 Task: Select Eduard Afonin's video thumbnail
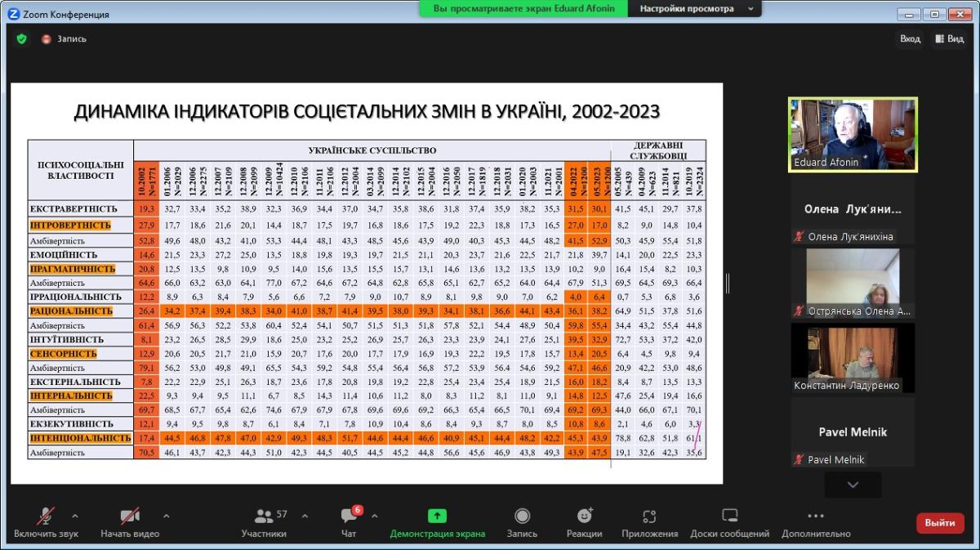click(852, 134)
